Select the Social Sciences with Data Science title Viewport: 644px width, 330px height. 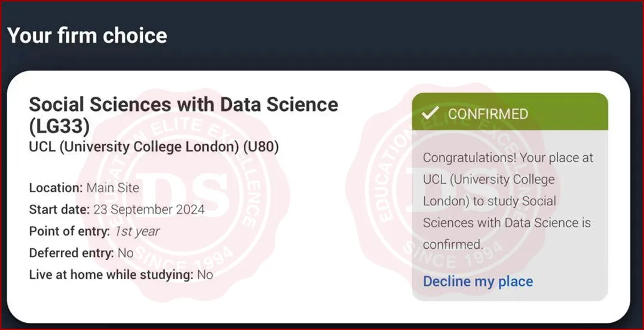pyautogui.click(x=183, y=104)
